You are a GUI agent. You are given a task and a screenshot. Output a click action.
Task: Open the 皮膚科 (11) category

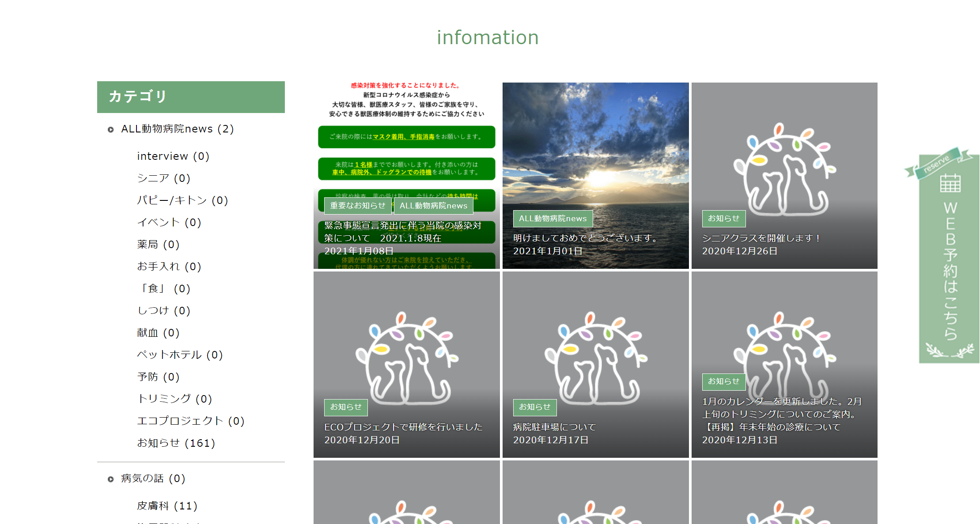167,506
